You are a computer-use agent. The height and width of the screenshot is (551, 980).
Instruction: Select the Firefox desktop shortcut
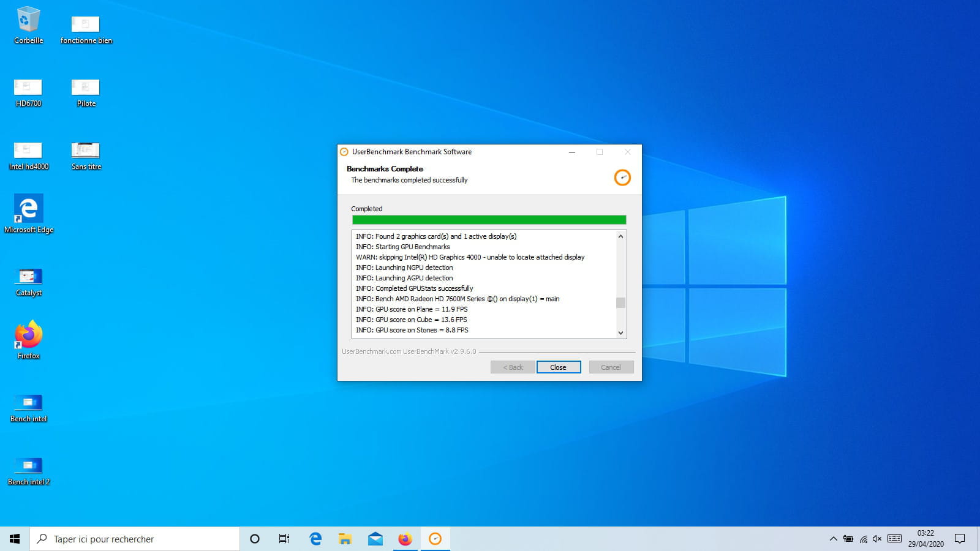pyautogui.click(x=28, y=339)
